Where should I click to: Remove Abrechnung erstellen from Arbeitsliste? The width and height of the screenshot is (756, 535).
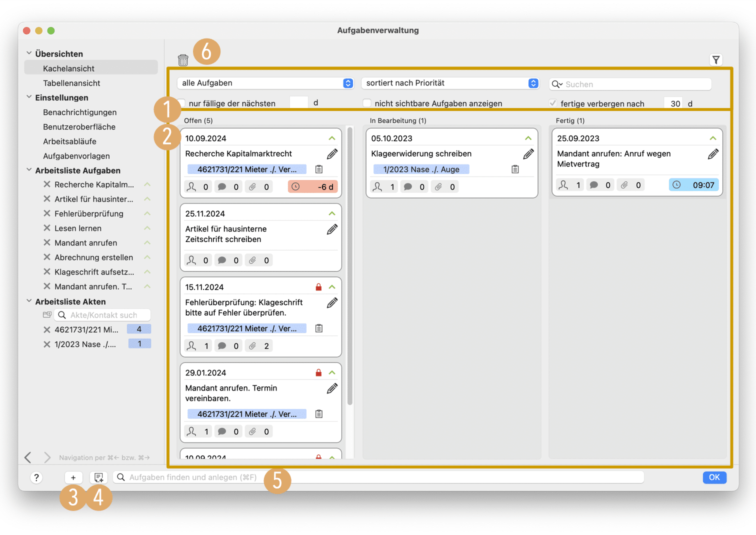coord(47,257)
